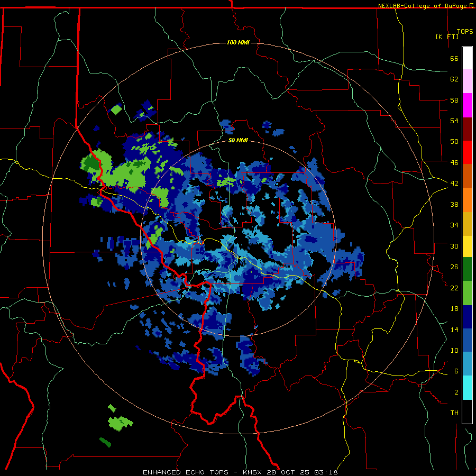Click the 34 legend scale value
This screenshot has height=476, width=476.
454,225
